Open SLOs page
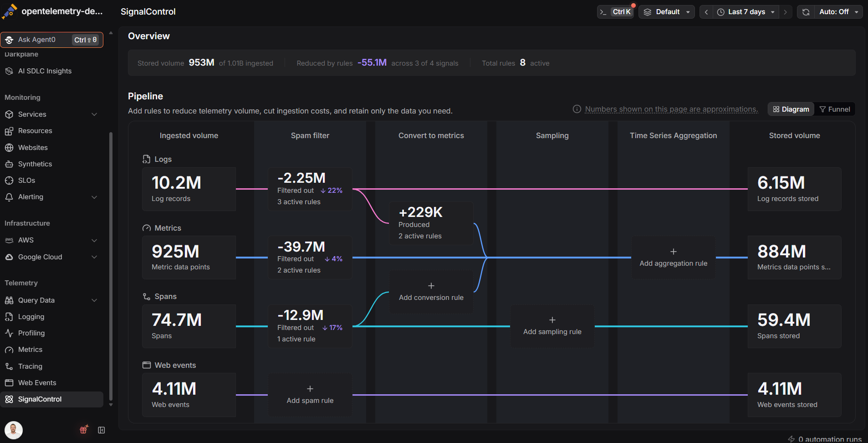This screenshot has height=443, width=868. tap(52, 180)
